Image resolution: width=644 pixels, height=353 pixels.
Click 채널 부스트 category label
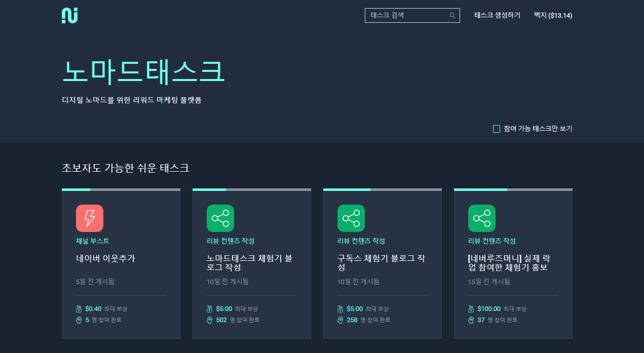point(93,241)
